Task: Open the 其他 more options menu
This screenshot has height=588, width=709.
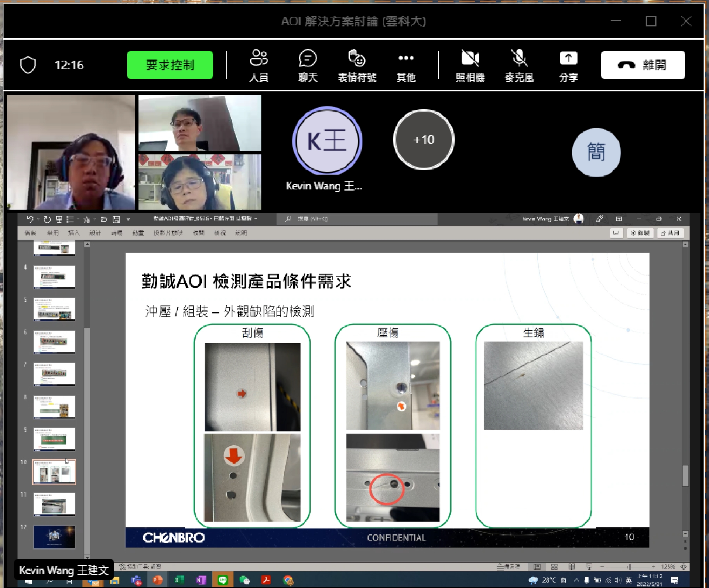Action: point(406,65)
